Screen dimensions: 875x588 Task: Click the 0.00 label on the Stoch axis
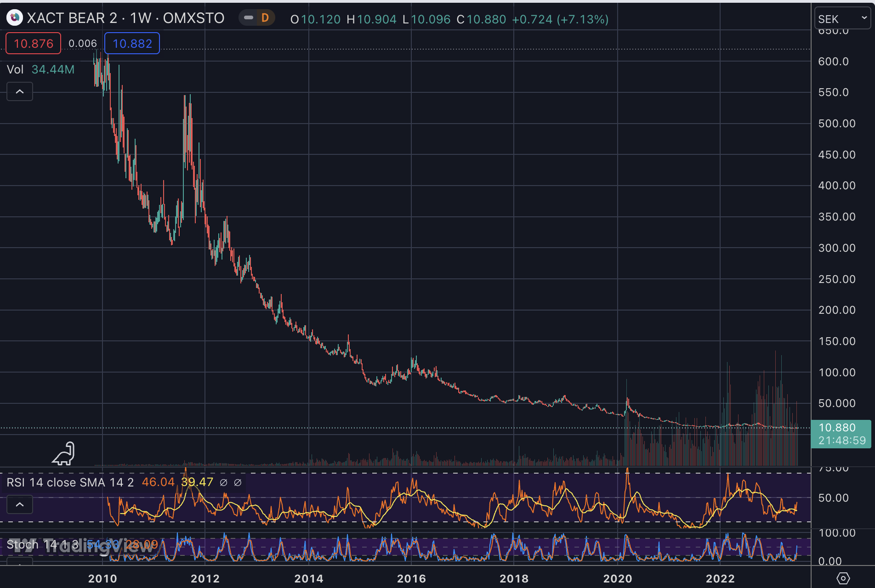pyautogui.click(x=830, y=561)
